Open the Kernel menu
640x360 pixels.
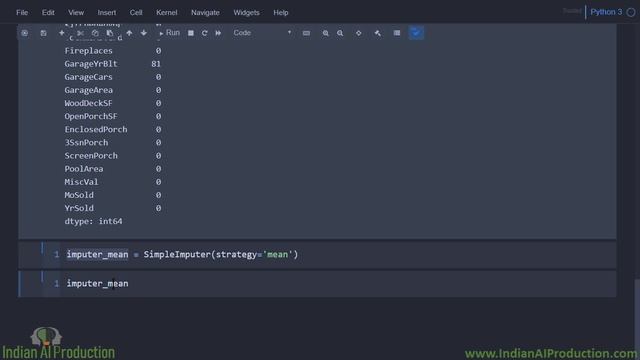pos(167,13)
